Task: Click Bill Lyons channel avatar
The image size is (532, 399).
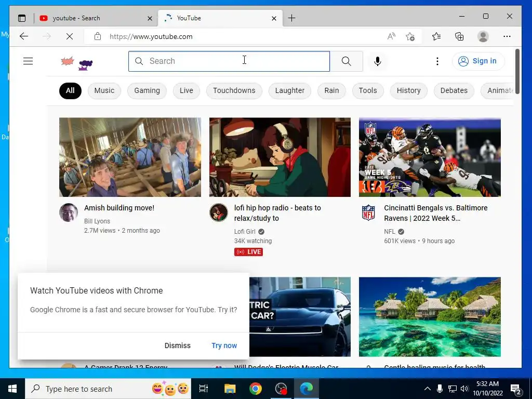Action: (x=69, y=212)
